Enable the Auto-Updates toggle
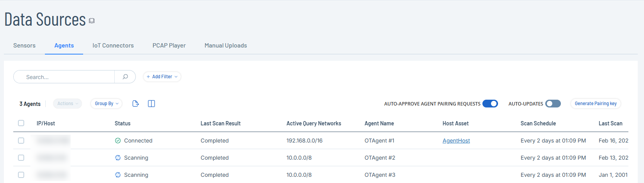This screenshot has width=644, height=183. pyautogui.click(x=553, y=104)
